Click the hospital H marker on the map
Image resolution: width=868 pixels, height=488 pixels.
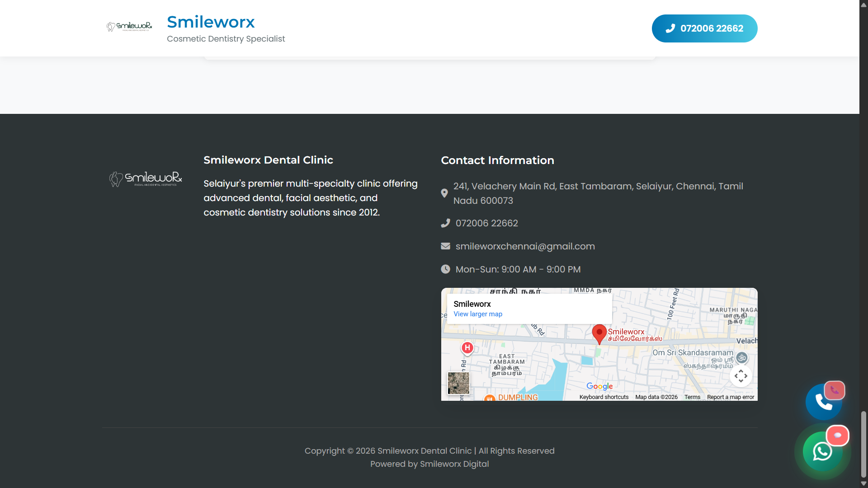pyautogui.click(x=467, y=348)
